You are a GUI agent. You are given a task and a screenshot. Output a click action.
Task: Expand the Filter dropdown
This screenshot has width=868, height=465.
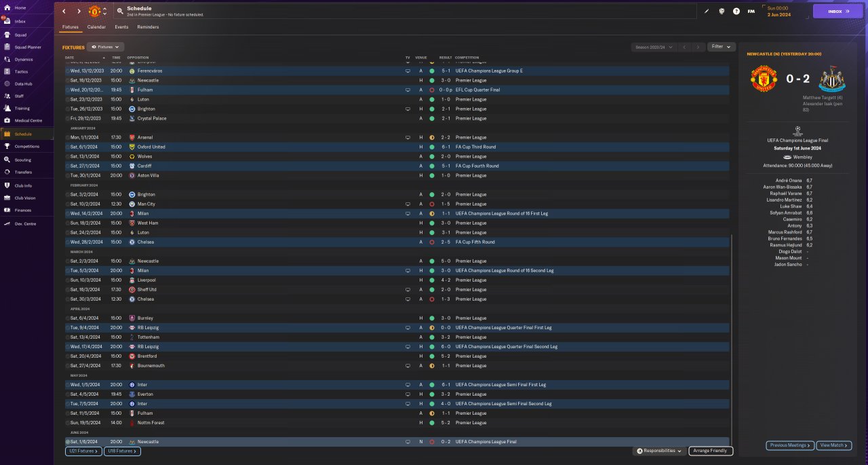(x=722, y=47)
